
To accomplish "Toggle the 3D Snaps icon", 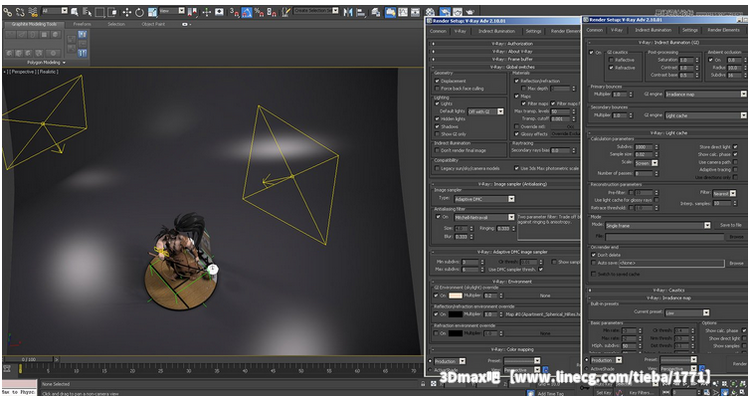I will pyautogui.click(x=234, y=12).
